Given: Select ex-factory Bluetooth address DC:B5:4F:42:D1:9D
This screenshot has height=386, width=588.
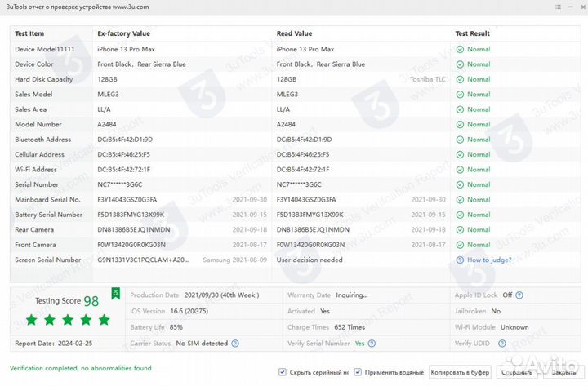Looking at the screenshot, I should pos(125,140).
